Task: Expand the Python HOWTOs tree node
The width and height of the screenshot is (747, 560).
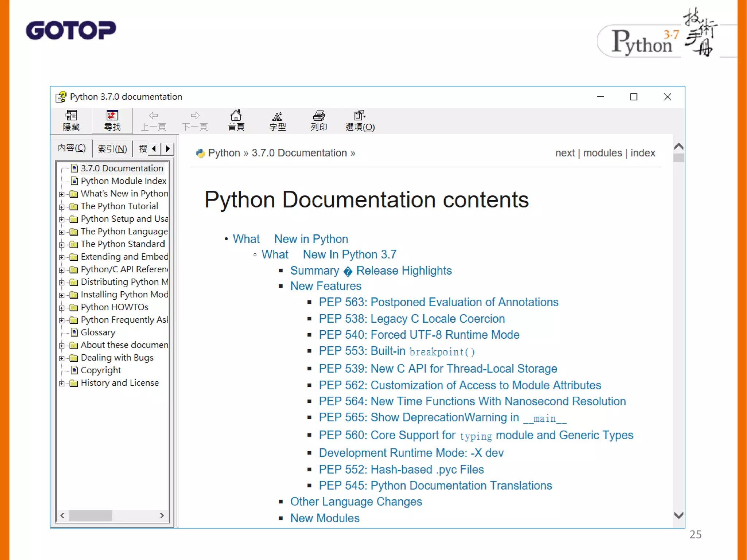Action: pyautogui.click(x=62, y=308)
